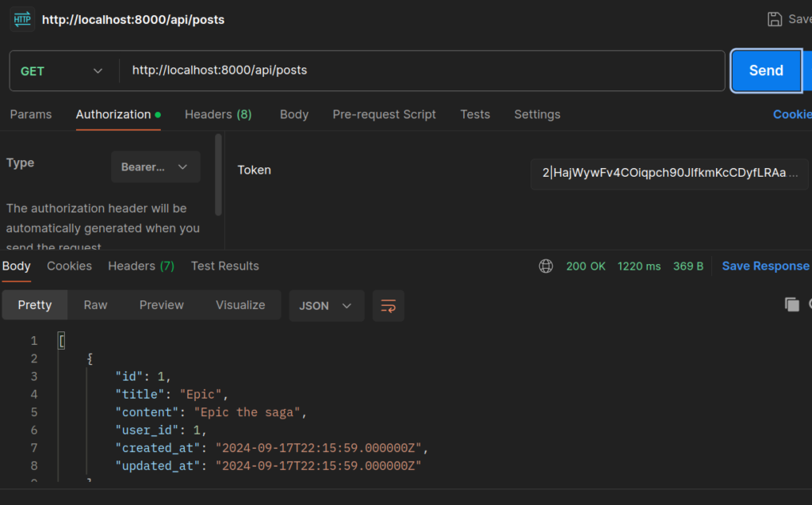Click the Save floppy disk icon
The image size is (812, 505).
pos(775,19)
